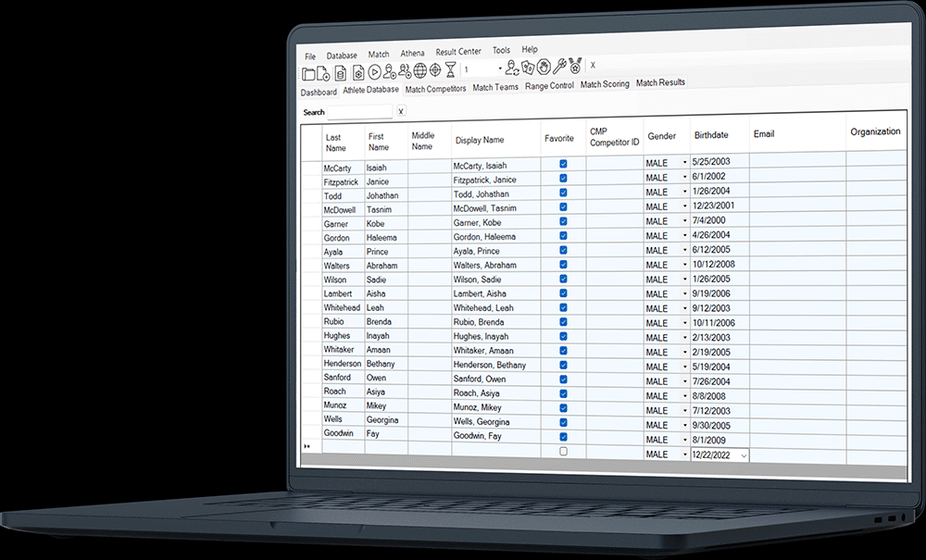This screenshot has width=926, height=560.
Task: Switch to the Dashboard tab
Action: (319, 92)
